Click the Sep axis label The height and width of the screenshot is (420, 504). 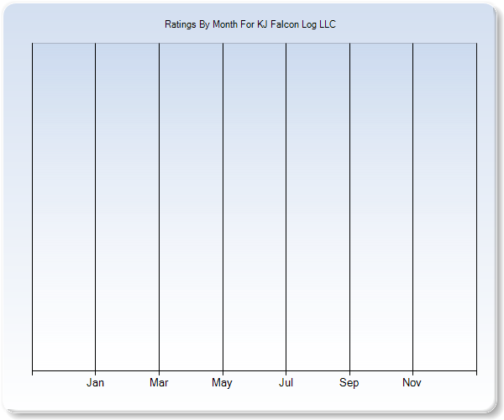[349, 383]
